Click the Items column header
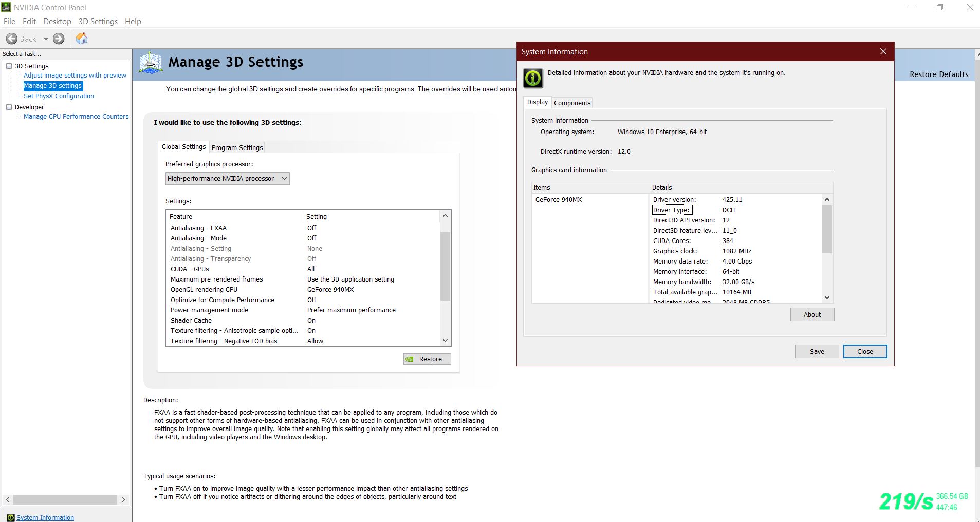The height and width of the screenshot is (522, 980). tap(590, 187)
